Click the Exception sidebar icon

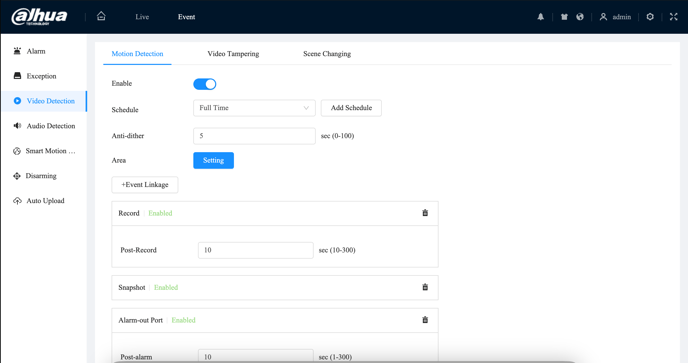click(17, 76)
